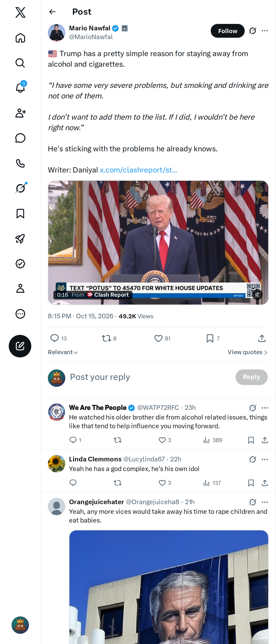
Task: Open the Messages chat bubble icon
Action: 20,138
